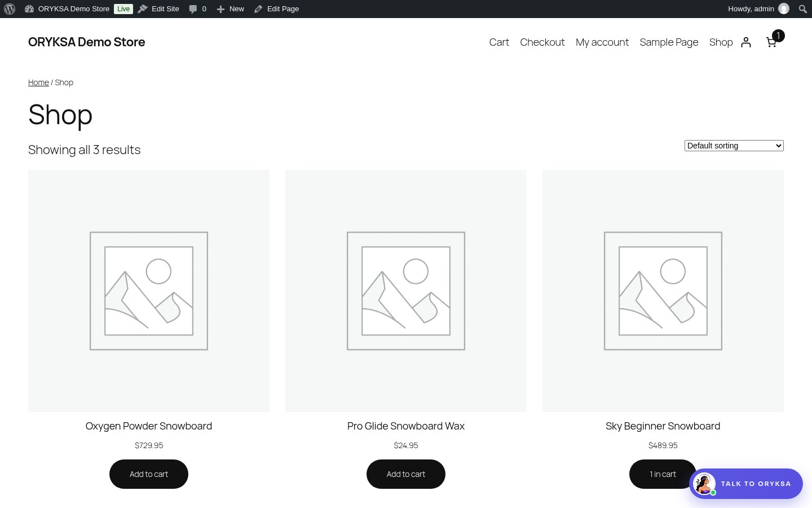Image resolution: width=812 pixels, height=508 pixels.
Task: Click the ORYKSA Demo Store site title
Action: click(86, 42)
